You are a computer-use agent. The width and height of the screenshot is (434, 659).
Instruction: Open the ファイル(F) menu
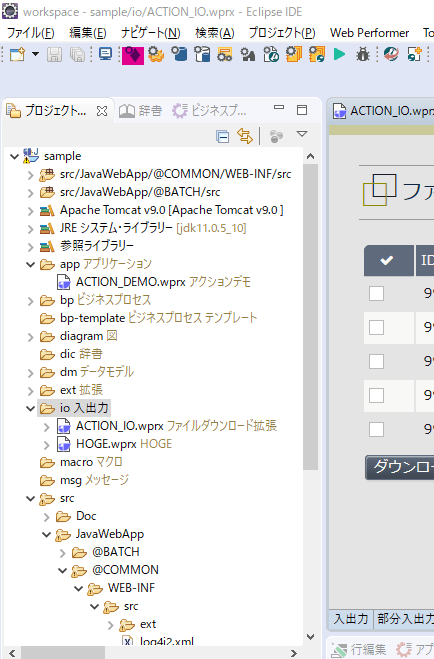pyautogui.click(x=31, y=33)
